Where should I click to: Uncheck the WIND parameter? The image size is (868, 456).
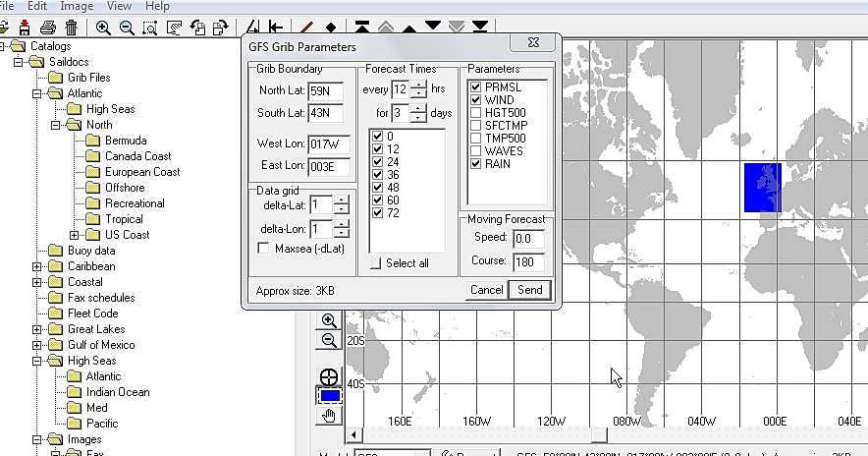pos(475,99)
